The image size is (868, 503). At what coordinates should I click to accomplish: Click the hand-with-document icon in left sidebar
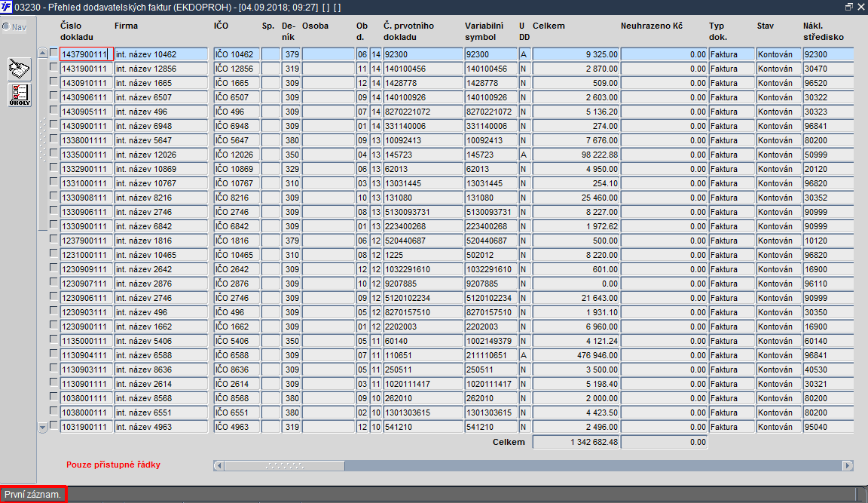click(x=20, y=69)
